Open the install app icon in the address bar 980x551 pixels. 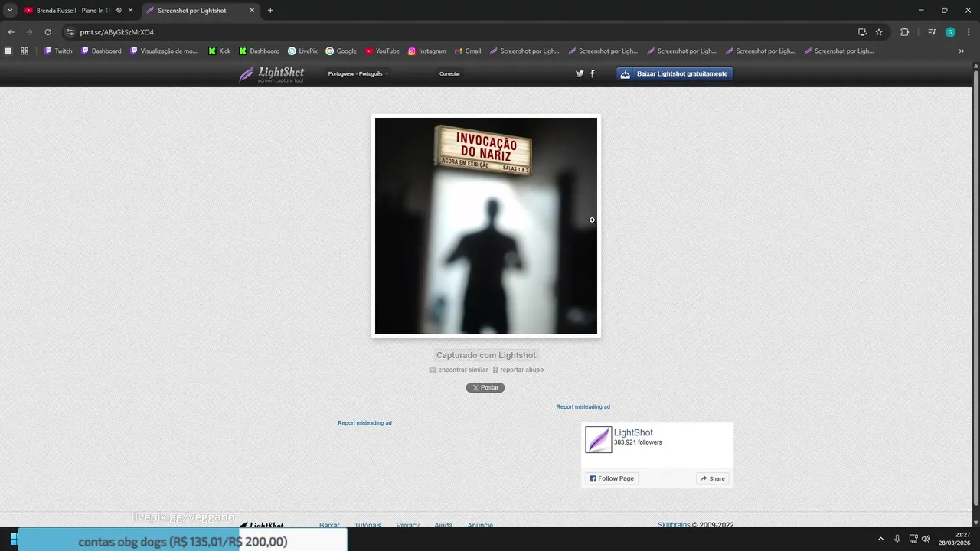[x=862, y=32]
